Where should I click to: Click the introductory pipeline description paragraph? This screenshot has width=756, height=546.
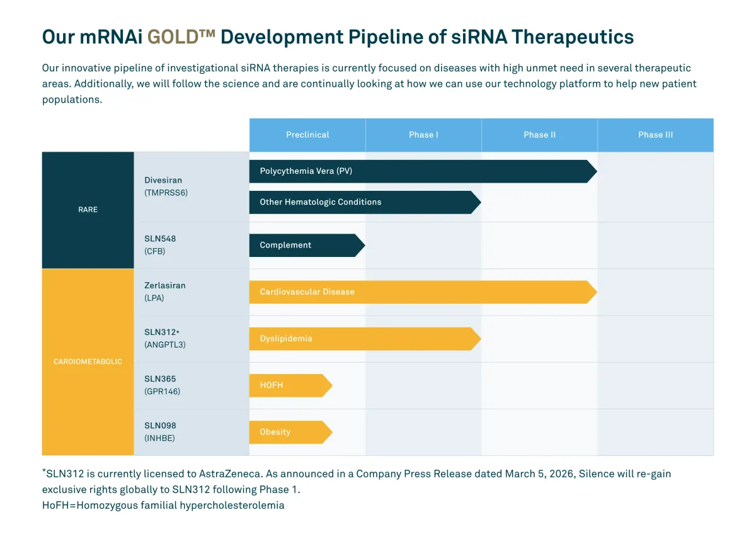[369, 84]
